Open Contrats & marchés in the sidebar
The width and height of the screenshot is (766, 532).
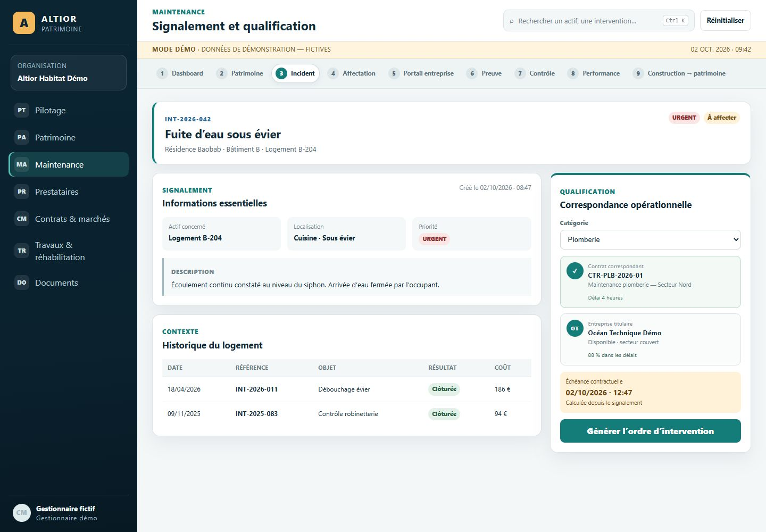[x=69, y=219]
